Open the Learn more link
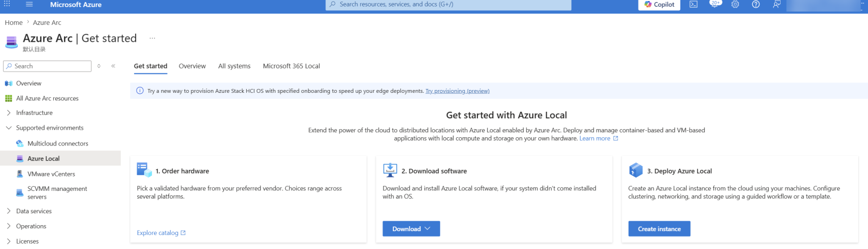This screenshot has height=249, width=868. pos(598,138)
